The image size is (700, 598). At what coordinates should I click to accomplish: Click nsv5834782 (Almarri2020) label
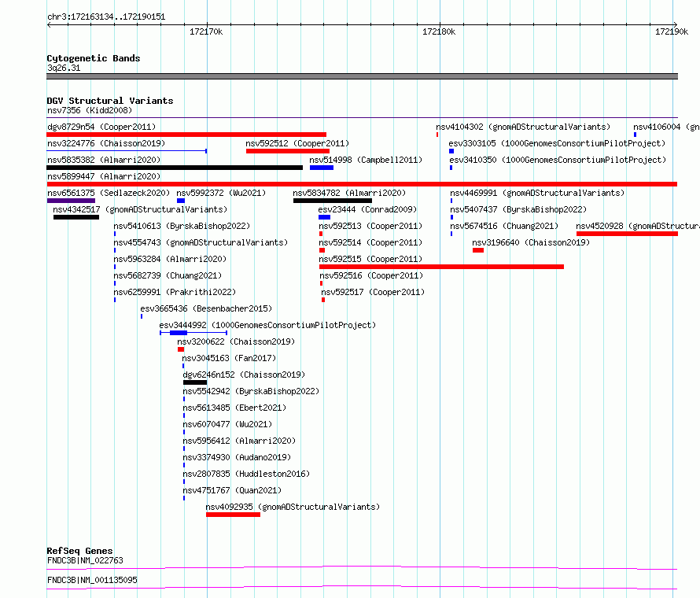[349, 193]
